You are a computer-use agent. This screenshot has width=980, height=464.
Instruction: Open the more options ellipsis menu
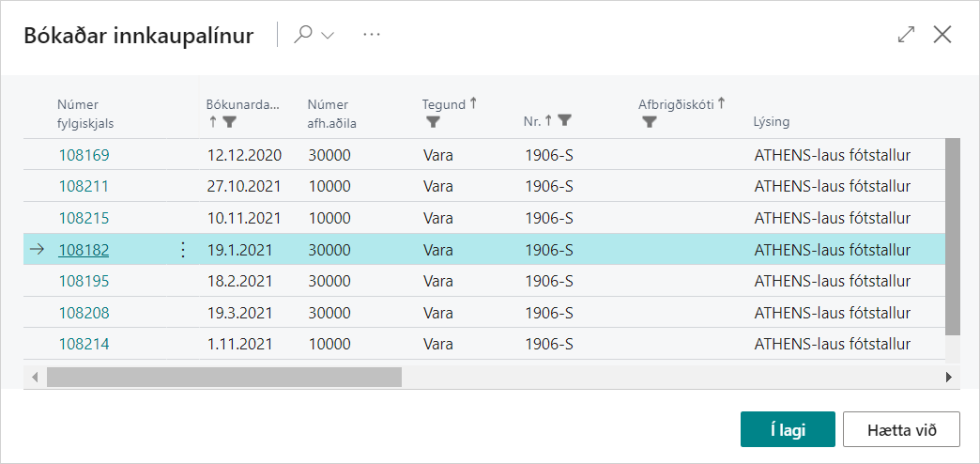pos(372,35)
